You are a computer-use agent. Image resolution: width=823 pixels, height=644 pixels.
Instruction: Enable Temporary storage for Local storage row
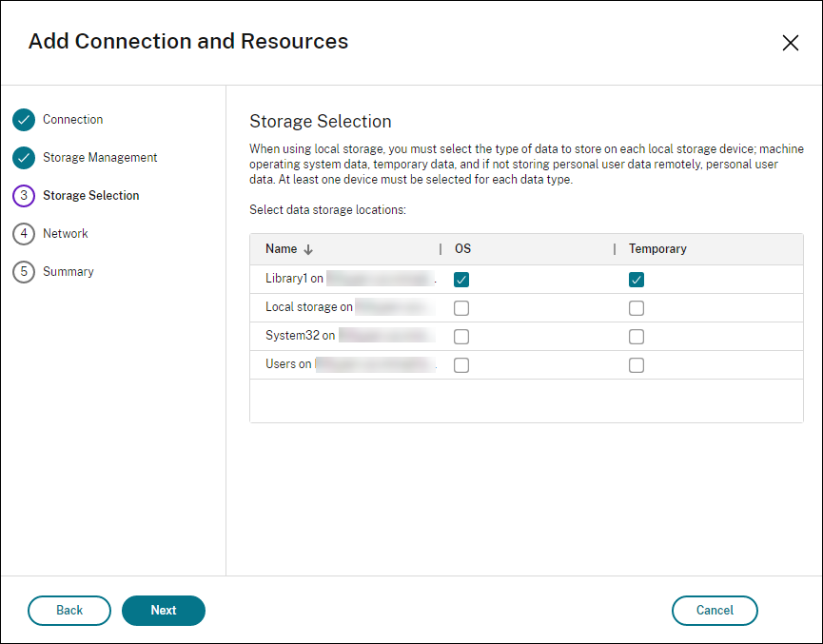point(637,307)
